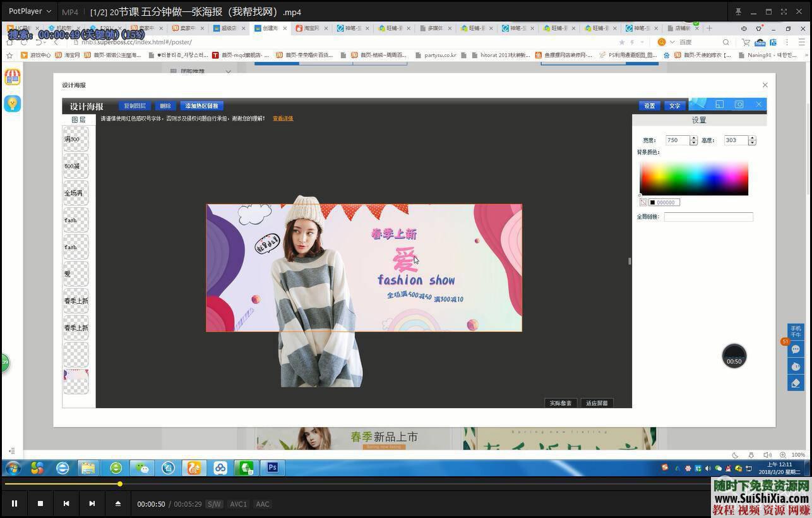
Task: Go back to the previous video file
Action: tap(66, 503)
